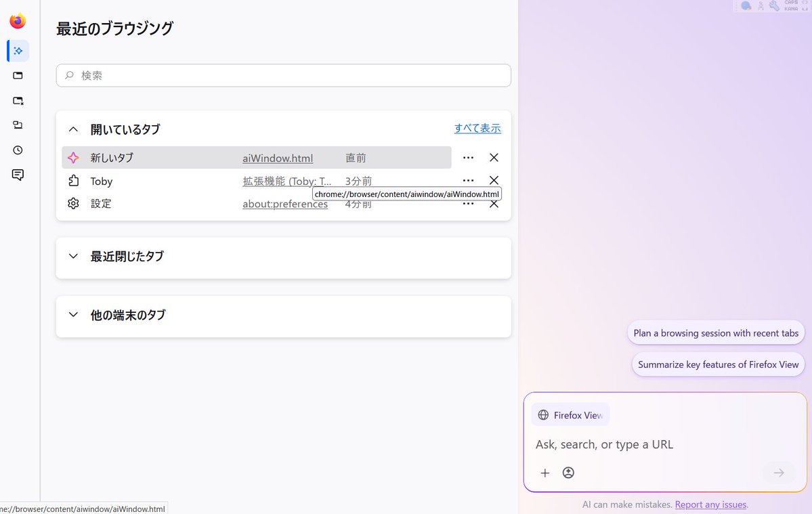812x514 pixels.
Task: Select the 設定 row title
Action: coord(101,203)
